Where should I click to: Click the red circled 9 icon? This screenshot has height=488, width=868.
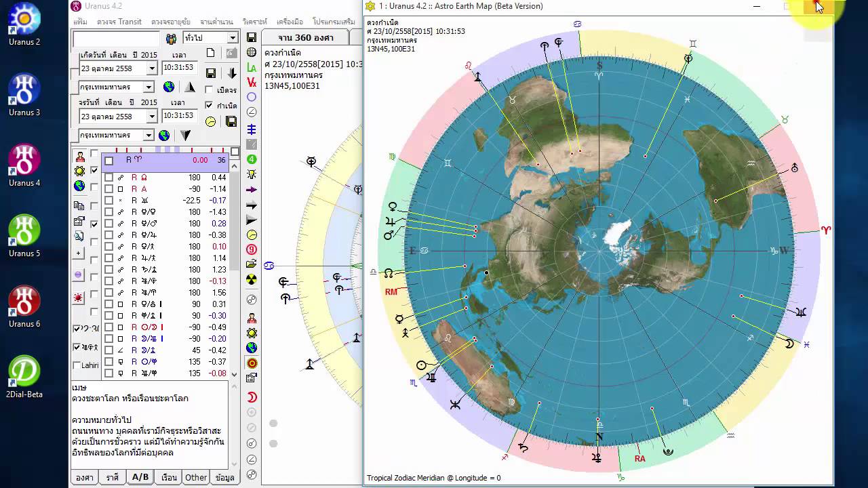click(x=252, y=249)
